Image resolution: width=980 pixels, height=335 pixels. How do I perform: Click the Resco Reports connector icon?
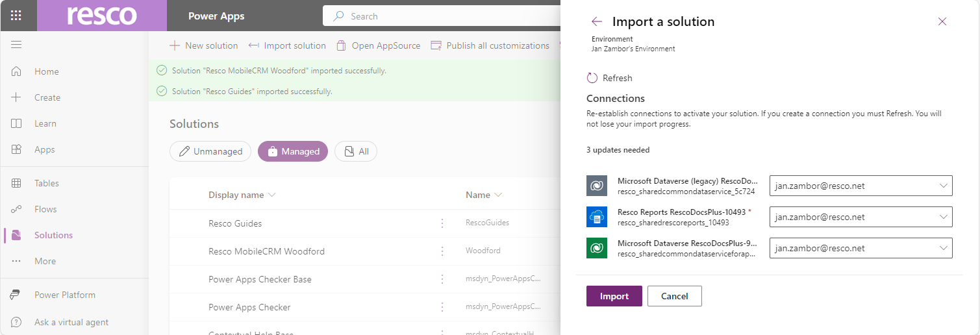pos(597,217)
